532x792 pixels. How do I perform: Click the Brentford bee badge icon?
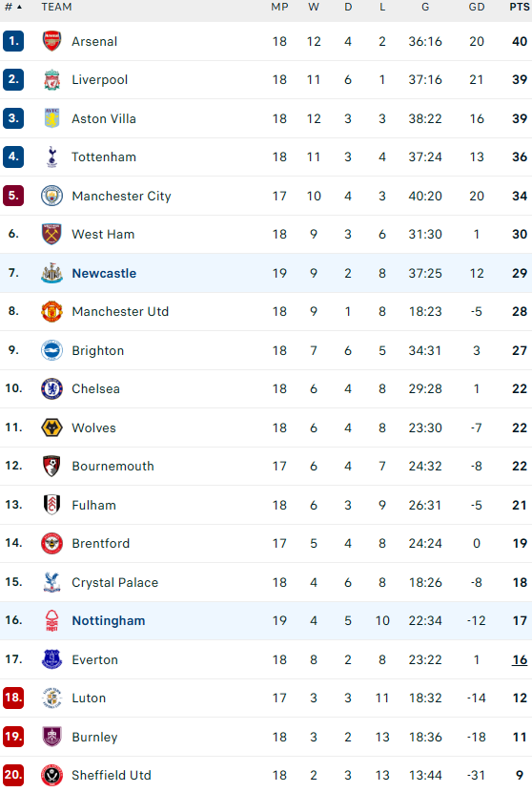[x=51, y=544]
